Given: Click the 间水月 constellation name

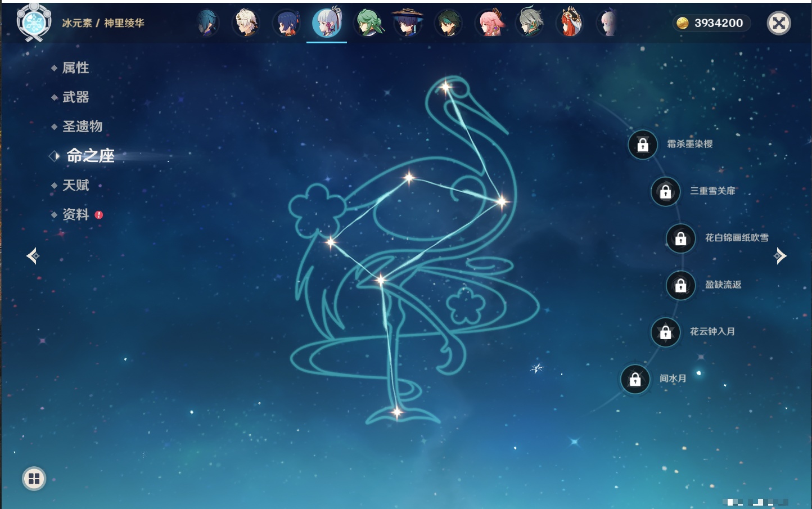Looking at the screenshot, I should point(673,379).
